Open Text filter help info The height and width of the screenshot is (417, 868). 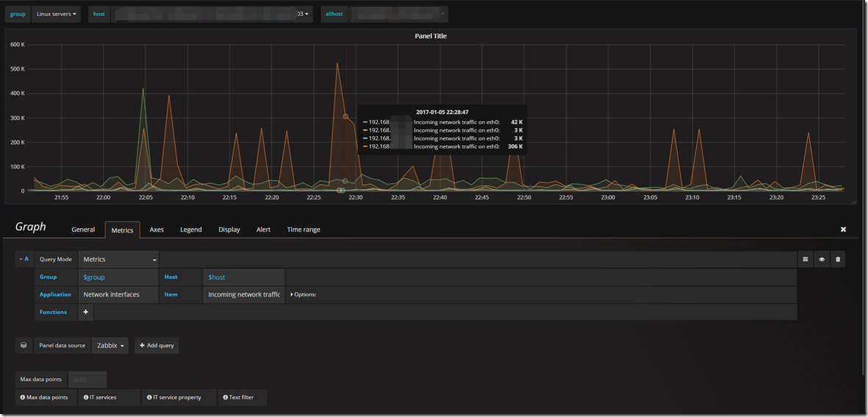pyautogui.click(x=243, y=398)
